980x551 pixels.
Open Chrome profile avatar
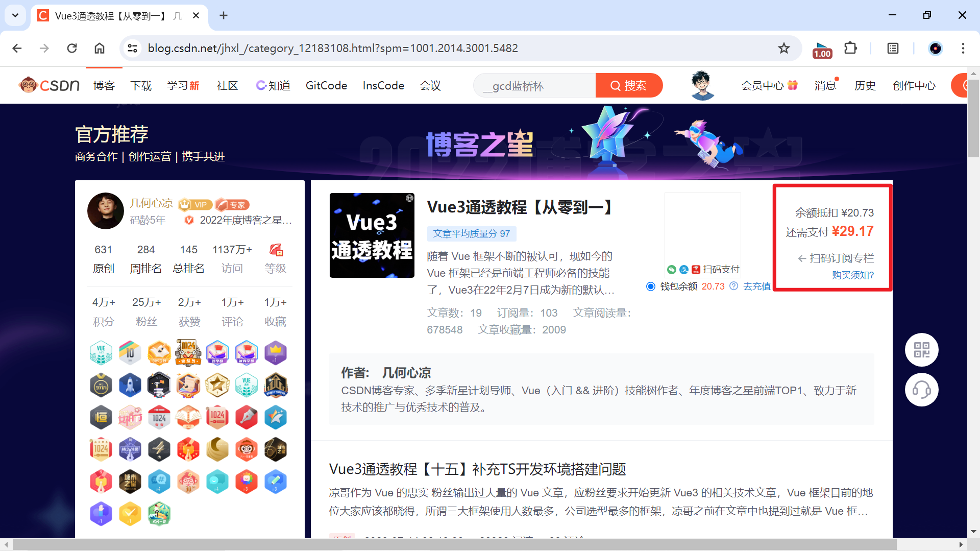935,48
